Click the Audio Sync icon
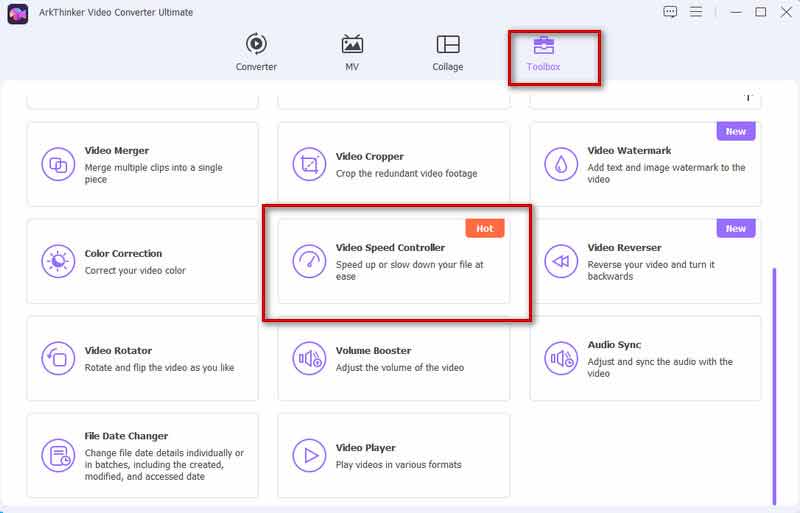800x513 pixels. [x=561, y=358]
